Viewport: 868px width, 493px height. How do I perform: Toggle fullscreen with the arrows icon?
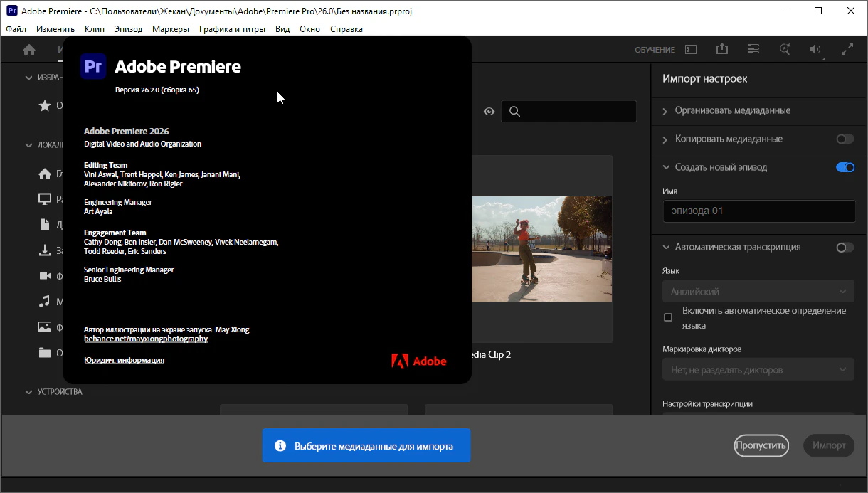point(847,50)
